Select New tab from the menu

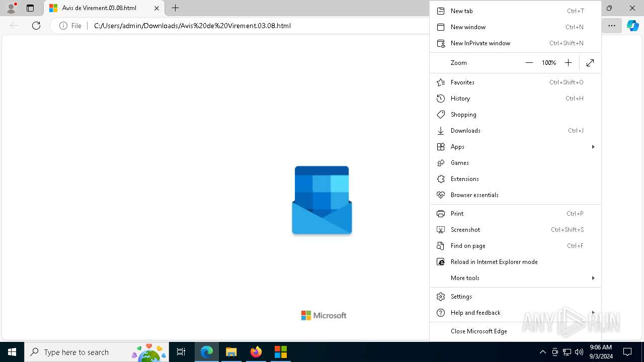click(515, 11)
